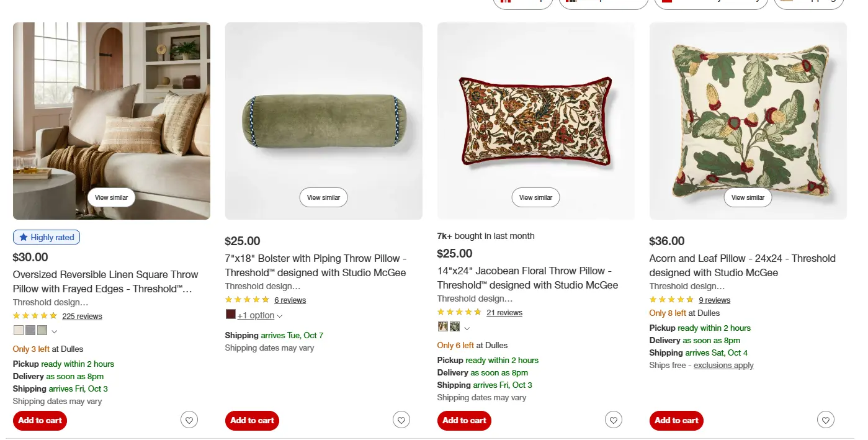Select the gray swatch on the linen pillow
This screenshot has width=868, height=440.
pos(30,330)
